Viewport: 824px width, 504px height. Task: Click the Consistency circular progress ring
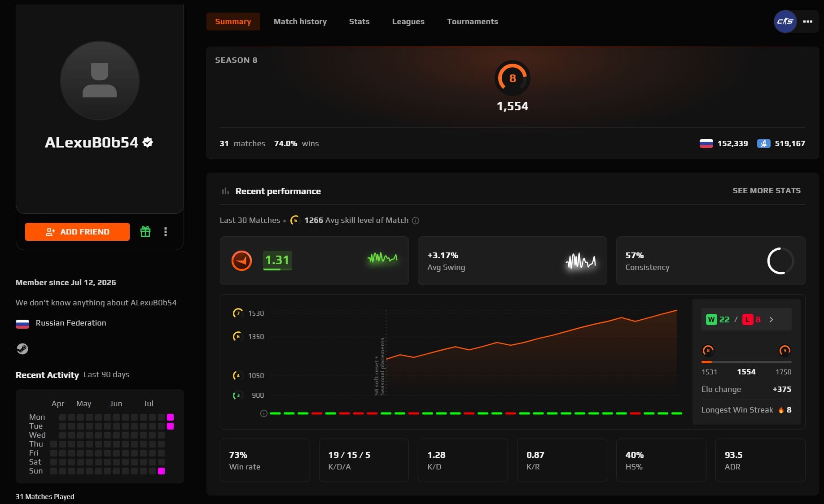(x=780, y=261)
